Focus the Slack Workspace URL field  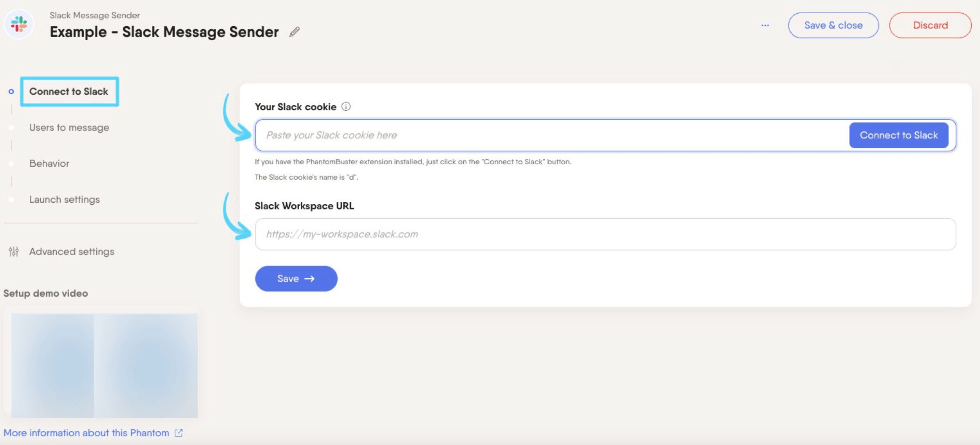tap(605, 234)
